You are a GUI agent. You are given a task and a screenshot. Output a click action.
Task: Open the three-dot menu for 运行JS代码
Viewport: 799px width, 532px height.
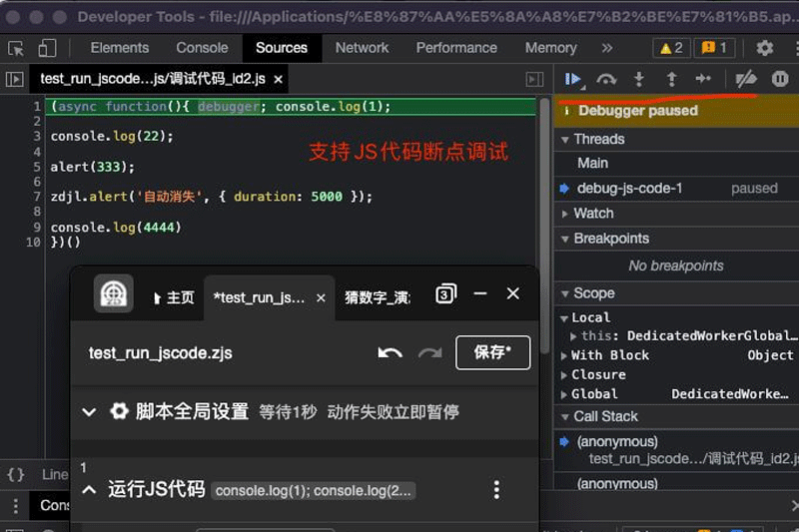496,489
